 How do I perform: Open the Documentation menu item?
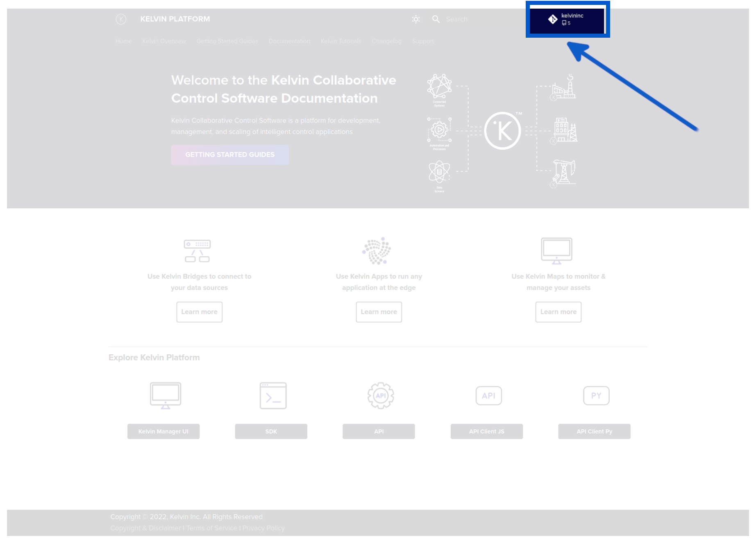289,41
